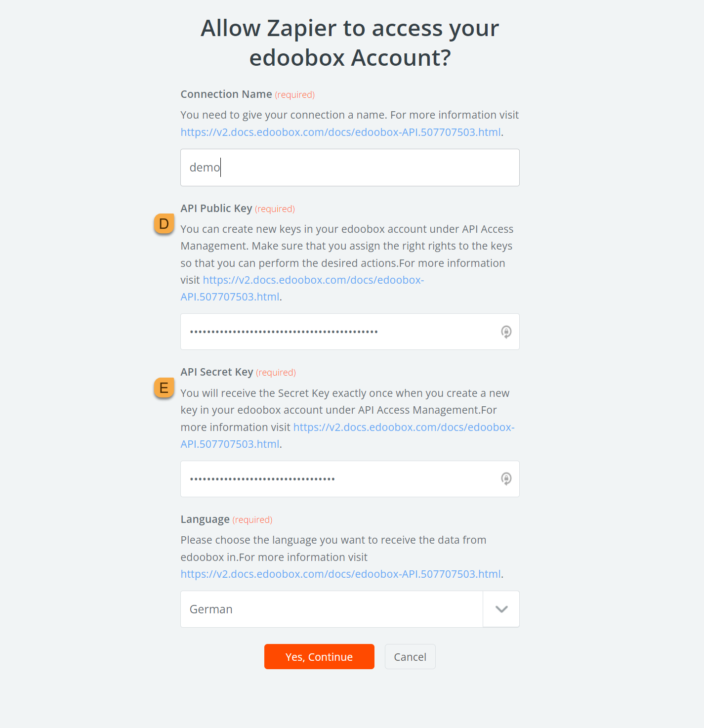Click the lock icon in API Public Key field
The height and width of the screenshot is (728, 704).
[506, 332]
